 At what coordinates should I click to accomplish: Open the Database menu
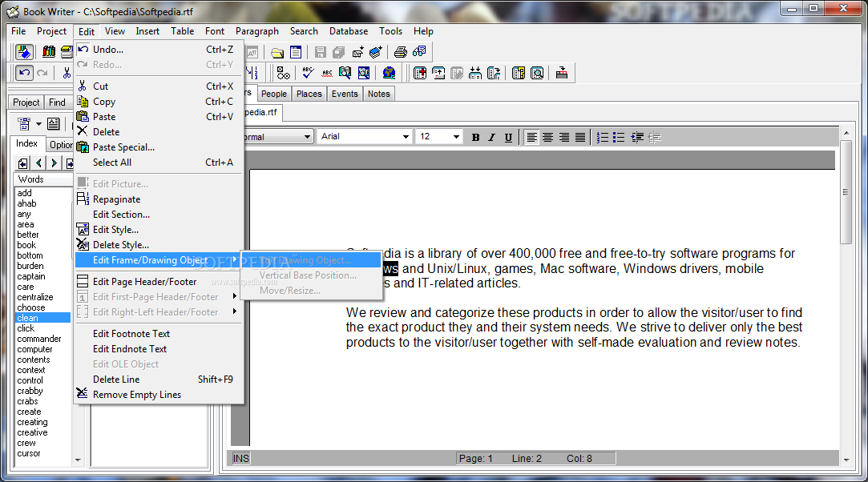pos(348,31)
